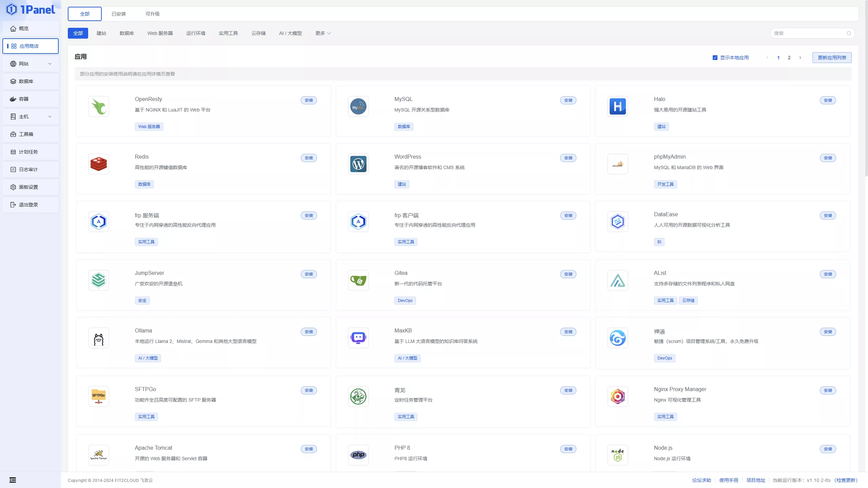Image resolution: width=868 pixels, height=488 pixels.
Task: Go to page 2 of apps
Action: (x=789, y=58)
